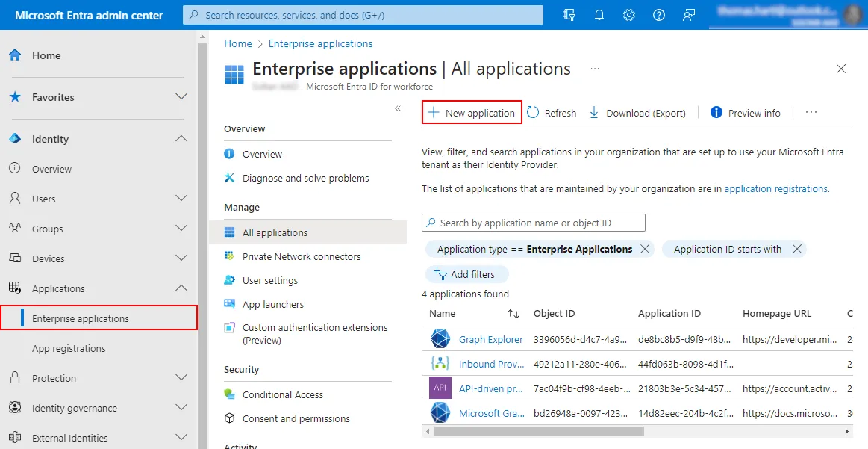The height and width of the screenshot is (449, 868).
Task: Click the Download (Export) icon
Action: pyautogui.click(x=593, y=112)
